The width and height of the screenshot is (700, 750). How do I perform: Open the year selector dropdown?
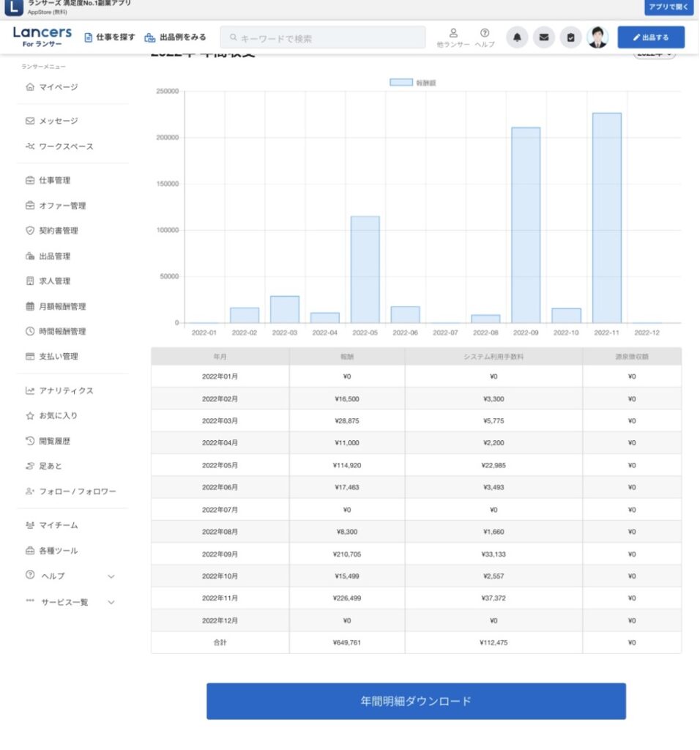pyautogui.click(x=654, y=53)
